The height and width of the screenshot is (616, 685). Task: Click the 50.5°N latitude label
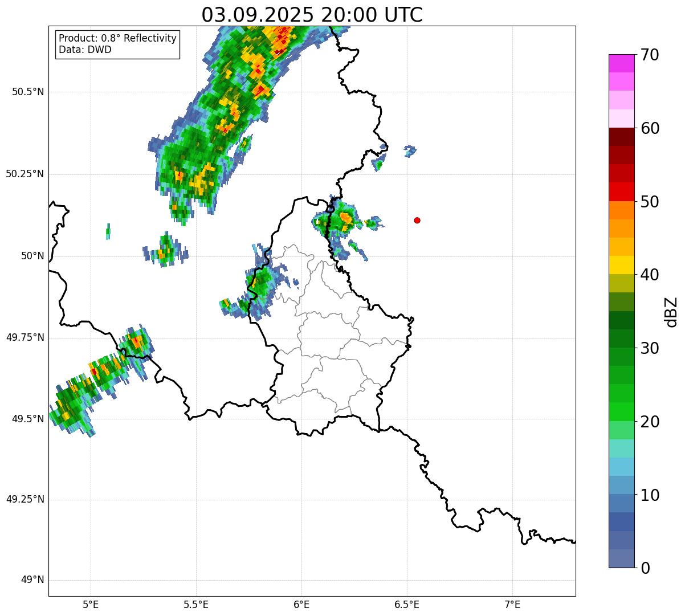28,92
